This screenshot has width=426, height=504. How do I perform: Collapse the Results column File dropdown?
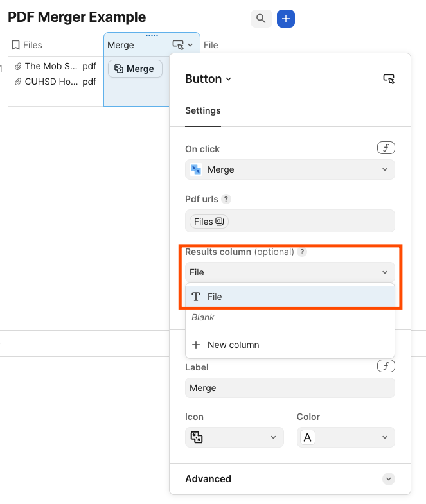[290, 272]
